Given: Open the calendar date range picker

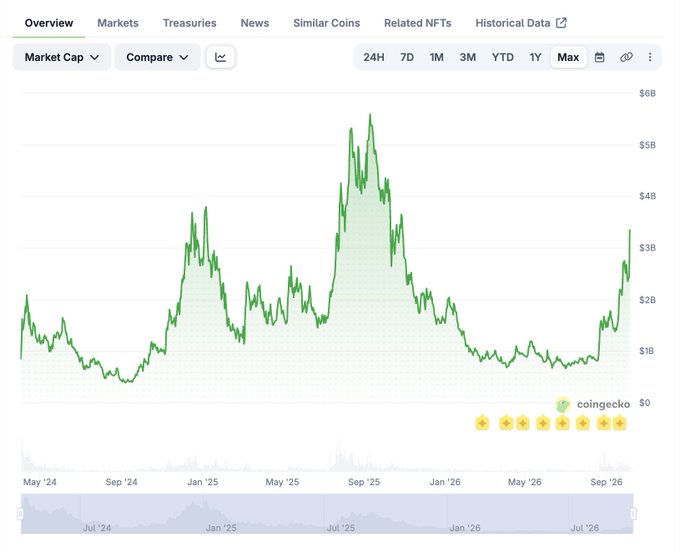Looking at the screenshot, I should pos(599,57).
